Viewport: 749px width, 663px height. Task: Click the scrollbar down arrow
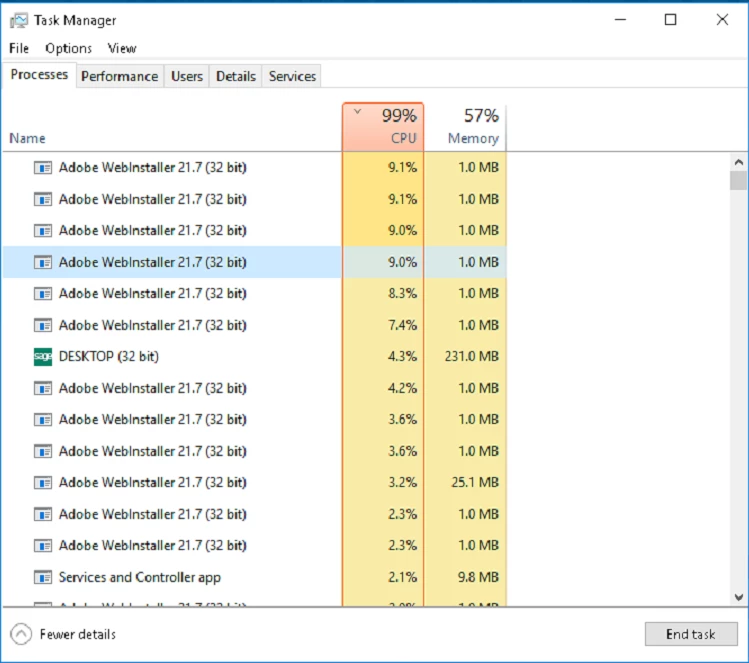click(x=738, y=597)
